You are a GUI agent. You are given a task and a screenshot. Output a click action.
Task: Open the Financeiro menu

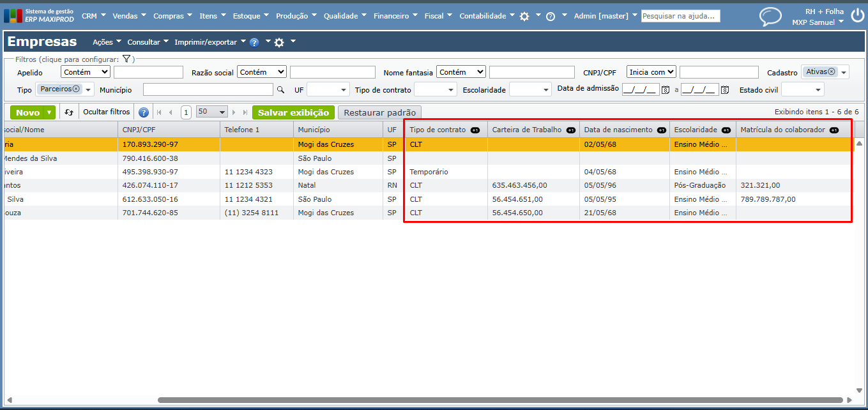(x=395, y=16)
